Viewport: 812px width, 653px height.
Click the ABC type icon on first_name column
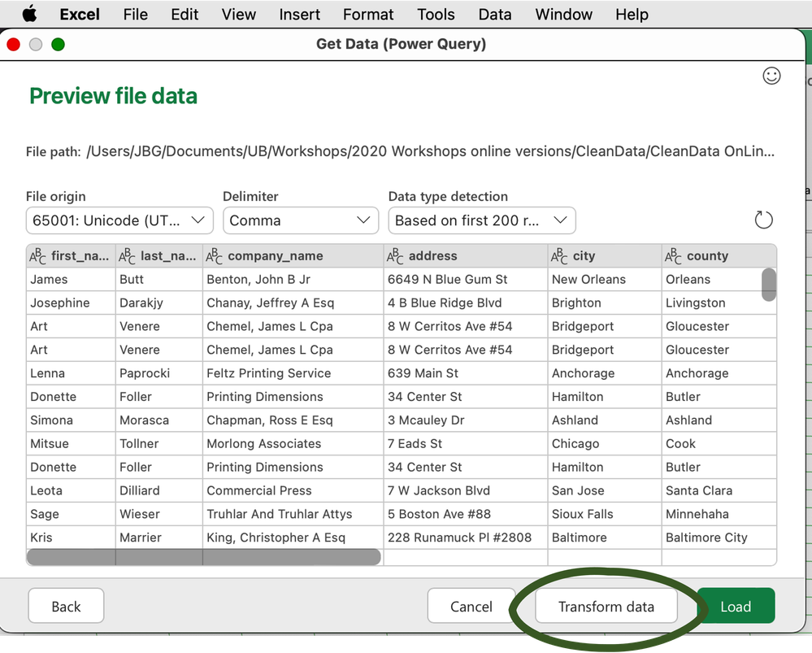coord(37,256)
